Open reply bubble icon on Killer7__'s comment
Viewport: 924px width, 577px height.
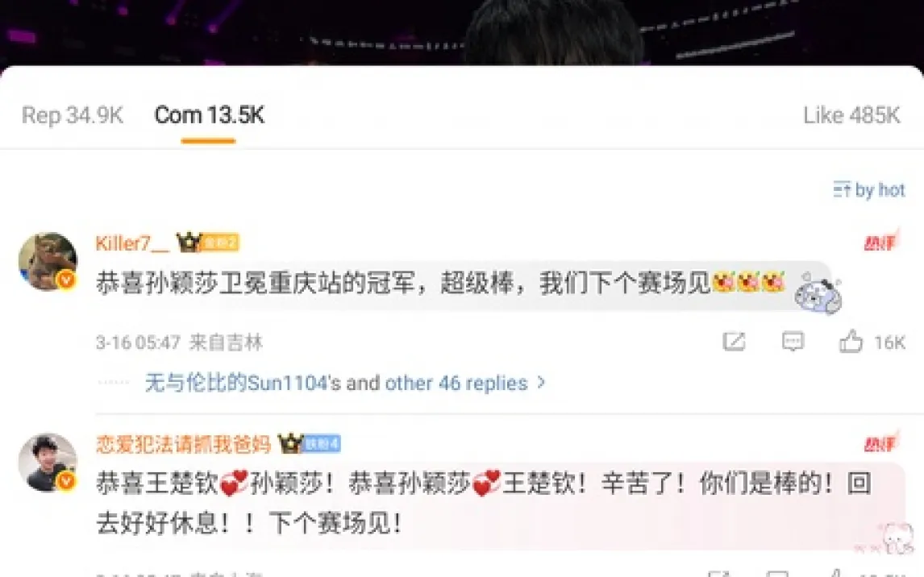point(793,342)
